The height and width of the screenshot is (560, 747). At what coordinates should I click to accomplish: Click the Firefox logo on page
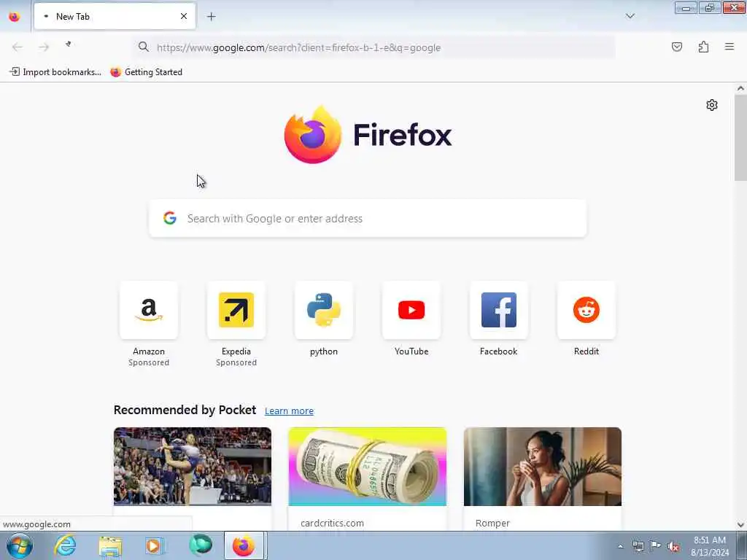click(368, 135)
